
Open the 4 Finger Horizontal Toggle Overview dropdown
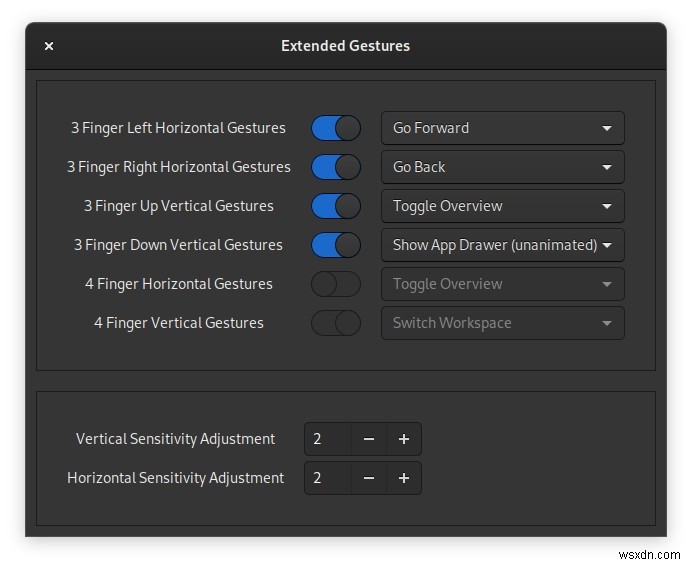tap(503, 284)
